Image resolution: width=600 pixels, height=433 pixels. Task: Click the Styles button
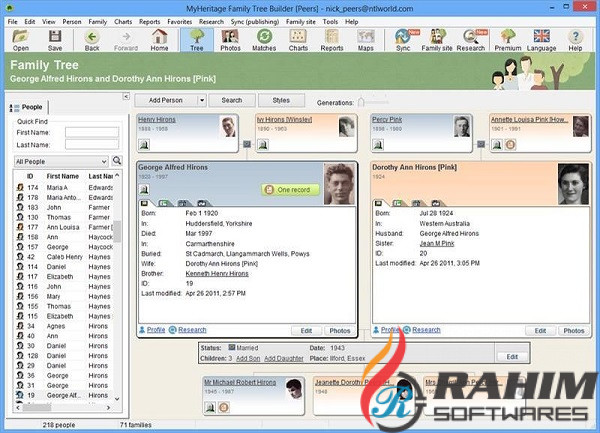[281, 100]
